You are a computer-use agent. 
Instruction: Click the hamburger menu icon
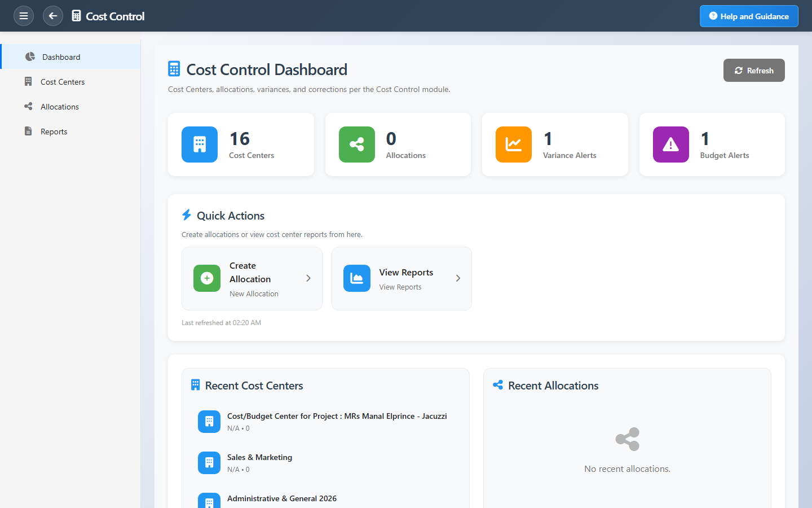click(x=24, y=16)
